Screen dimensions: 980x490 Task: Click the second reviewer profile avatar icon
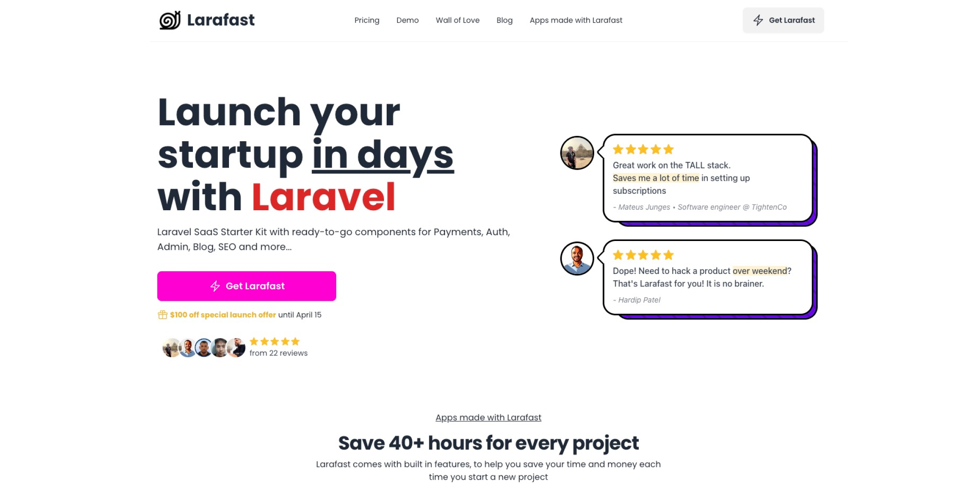pos(576,258)
